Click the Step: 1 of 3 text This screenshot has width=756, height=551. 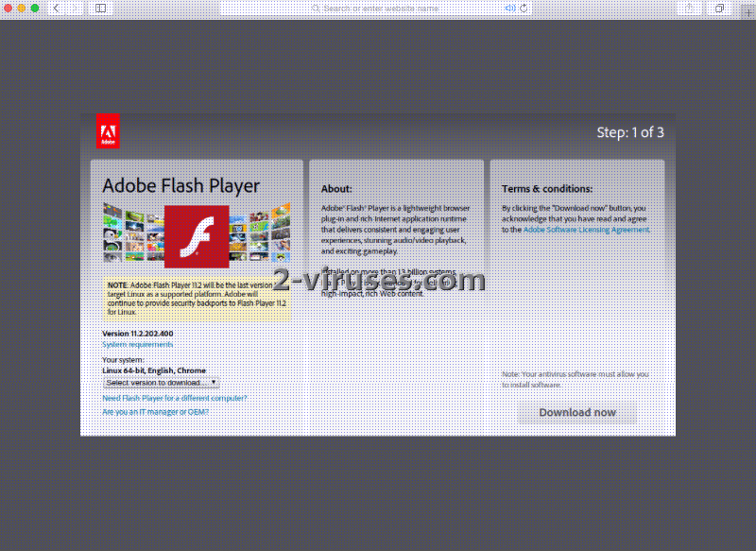[x=630, y=132]
